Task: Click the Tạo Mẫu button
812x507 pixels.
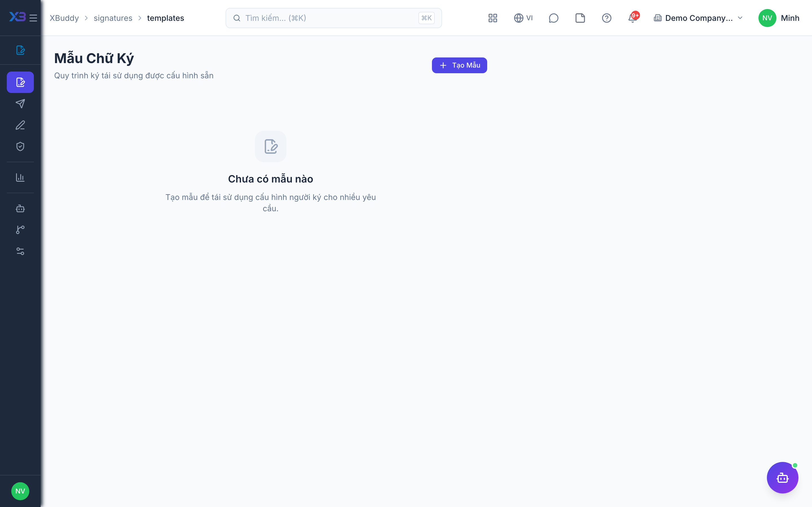Action: (x=459, y=65)
